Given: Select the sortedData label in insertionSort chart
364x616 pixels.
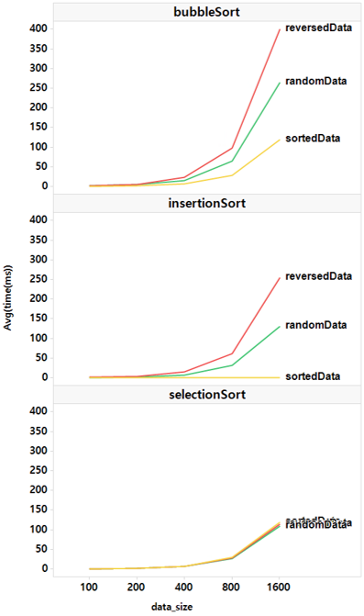Looking at the screenshot, I should pyautogui.click(x=313, y=376).
